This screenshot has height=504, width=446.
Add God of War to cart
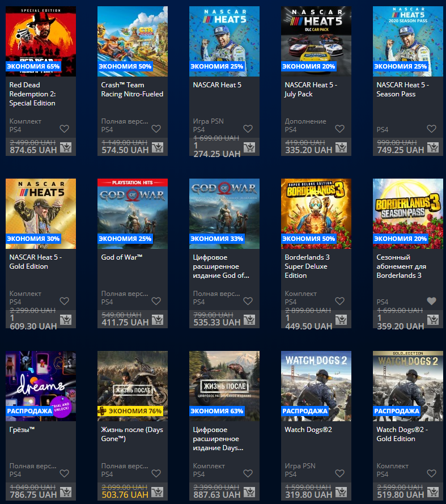[157, 320]
